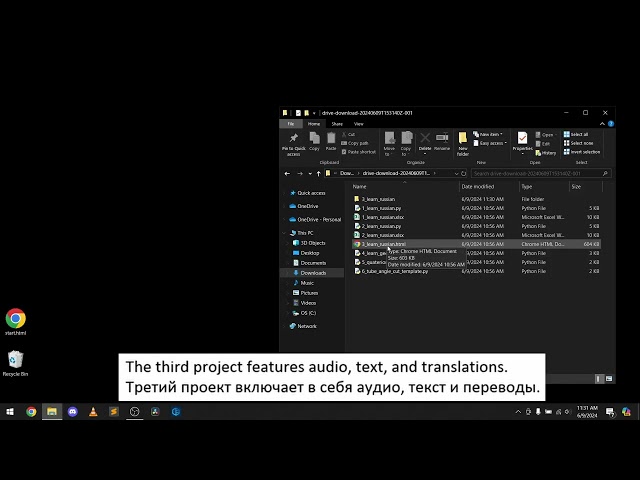Select Downloads in the navigation pane
Viewport: 640px width, 480px height.
(309, 273)
